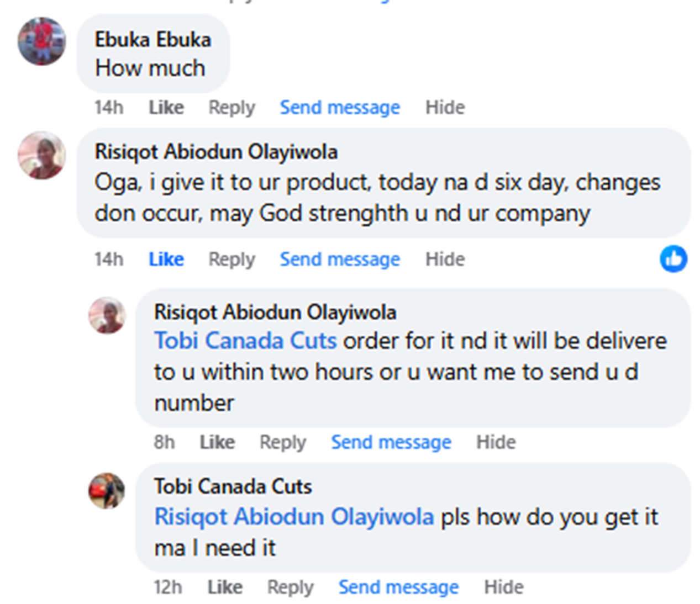Open the Tobi Canada Cuts mention link
This screenshot has width=700, height=604.
[245, 341]
